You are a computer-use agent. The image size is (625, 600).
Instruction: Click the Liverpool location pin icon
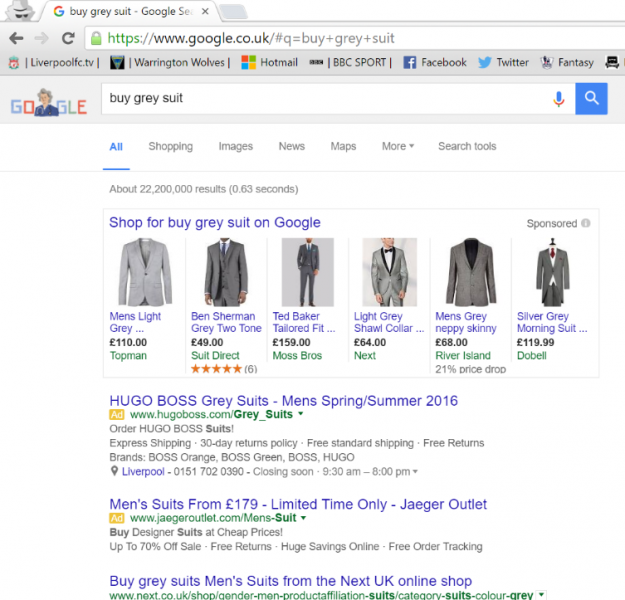pos(114,471)
